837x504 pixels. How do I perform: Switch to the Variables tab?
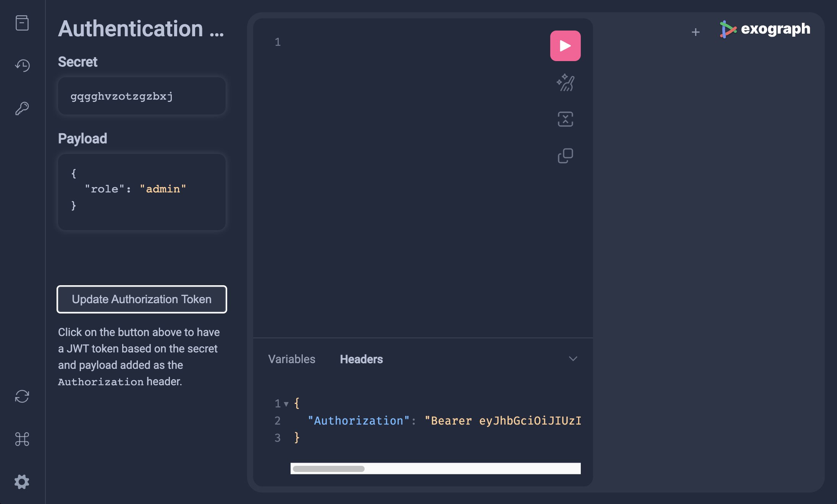point(292,359)
